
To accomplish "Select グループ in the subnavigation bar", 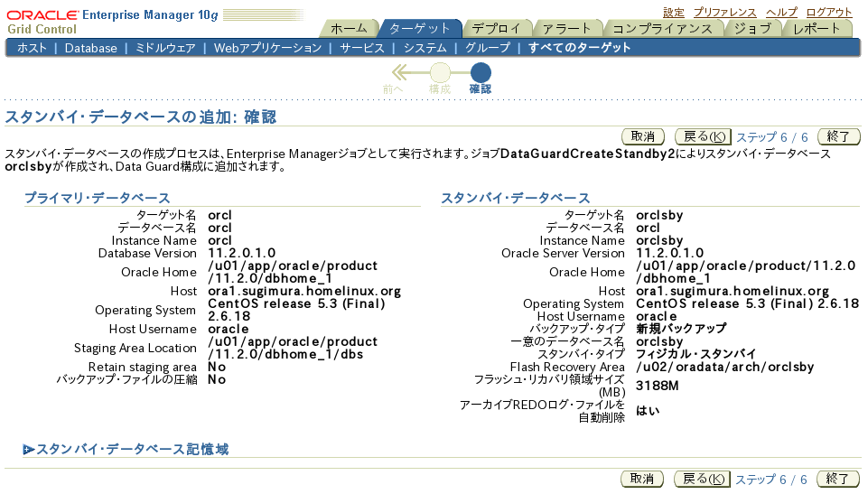I will click(487, 48).
